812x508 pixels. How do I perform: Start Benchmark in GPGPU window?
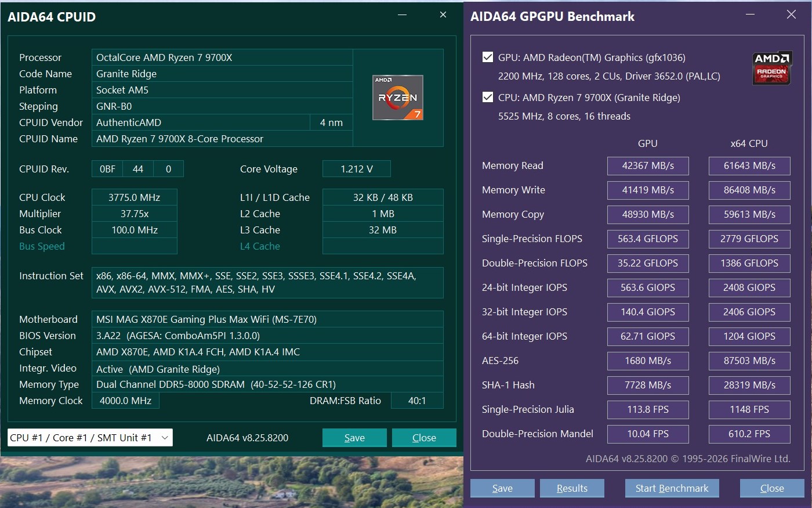click(x=672, y=488)
